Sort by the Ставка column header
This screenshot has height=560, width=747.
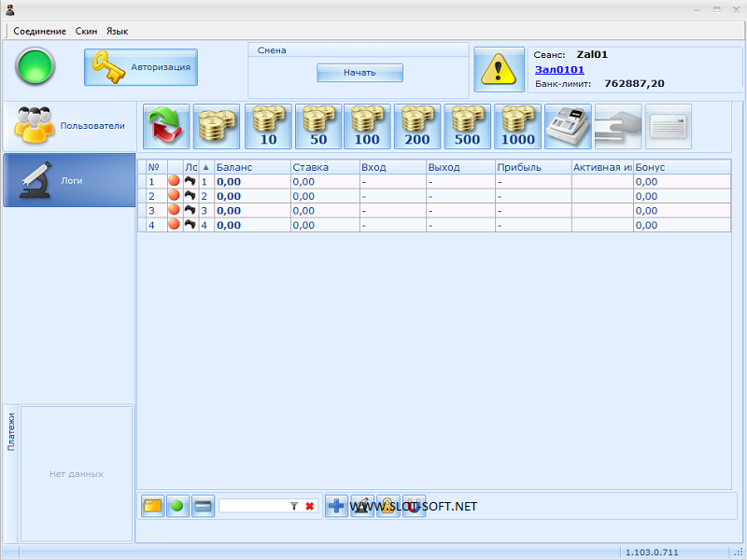click(325, 167)
